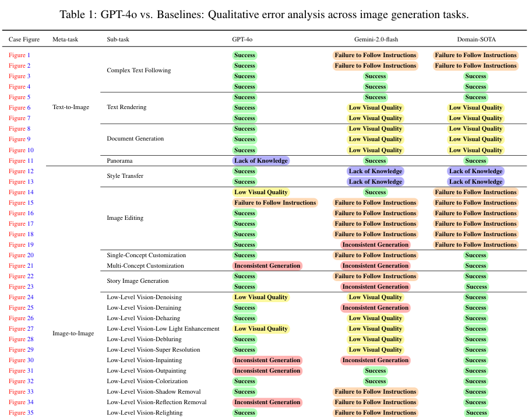Viewport: 532px width, 417px height.
Task: Open the Figure 2 reference link
Action: coord(19,65)
